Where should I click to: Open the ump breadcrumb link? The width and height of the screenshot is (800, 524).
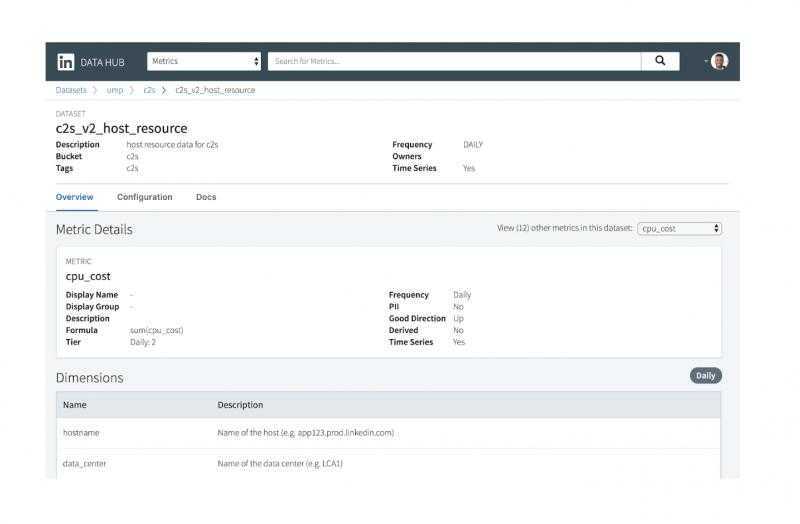[115, 90]
